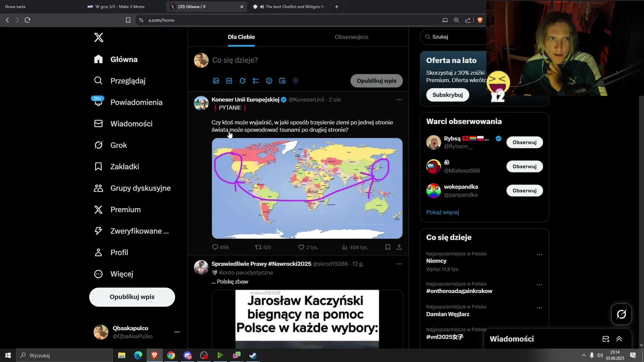The width and height of the screenshot is (644, 362).
Task: Switch to Obserwujesz tab
Action: click(x=352, y=37)
